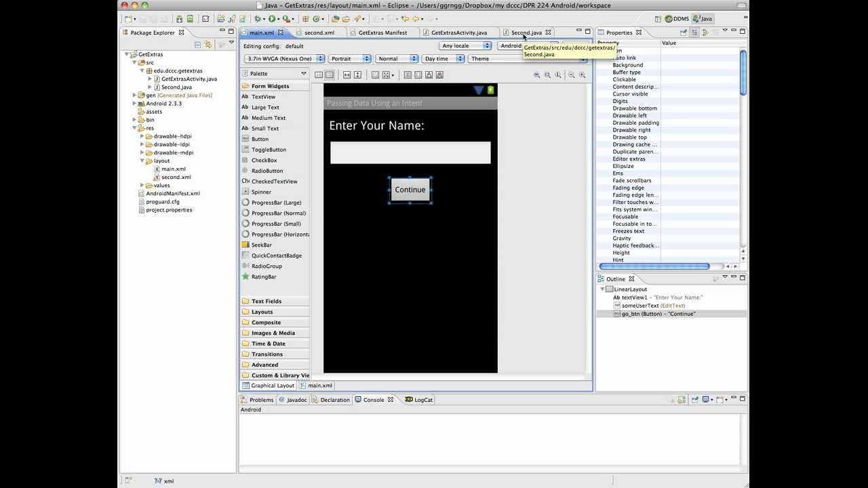
Task: Select the SeekBar widget in Palette
Action: click(261, 245)
